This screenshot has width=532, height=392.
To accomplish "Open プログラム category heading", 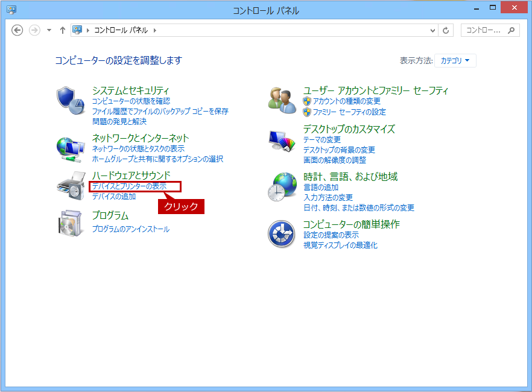I will point(110,215).
